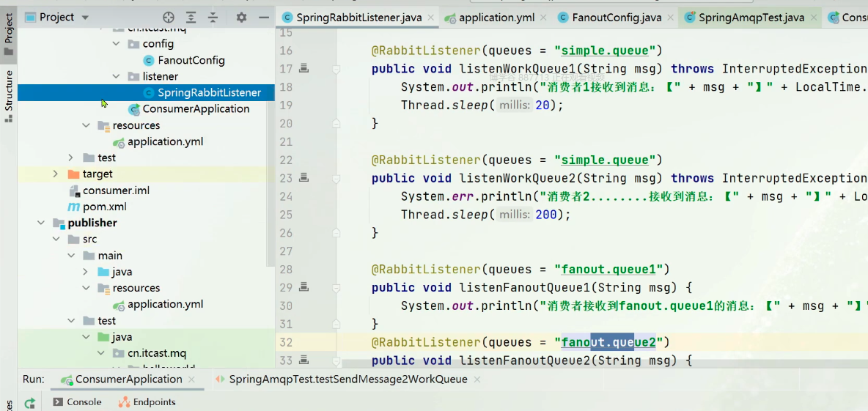
Task: Select consumer.iml file
Action: (117, 190)
